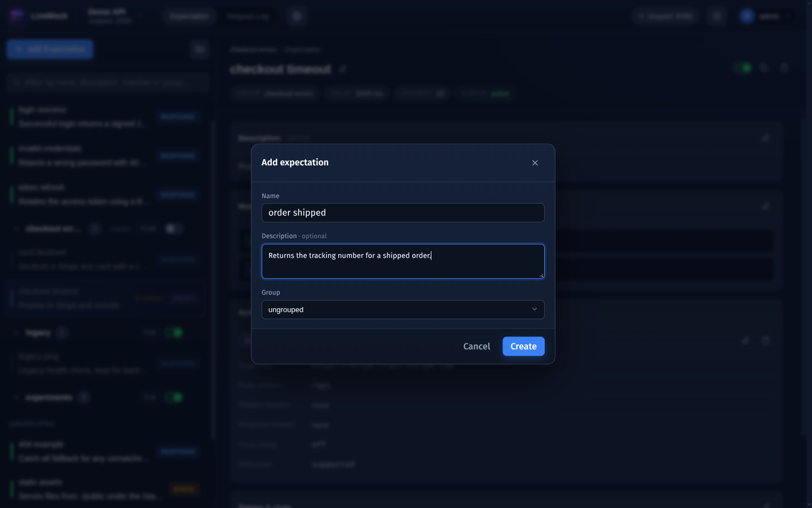This screenshot has height=508, width=812.
Task: Cancel the Add expectation dialog
Action: 476,347
